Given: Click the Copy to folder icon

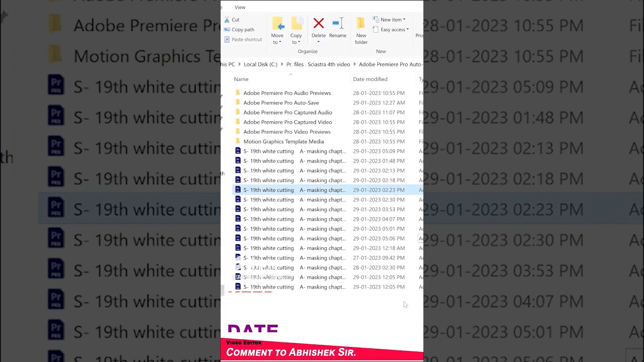Looking at the screenshot, I should coord(296,24).
